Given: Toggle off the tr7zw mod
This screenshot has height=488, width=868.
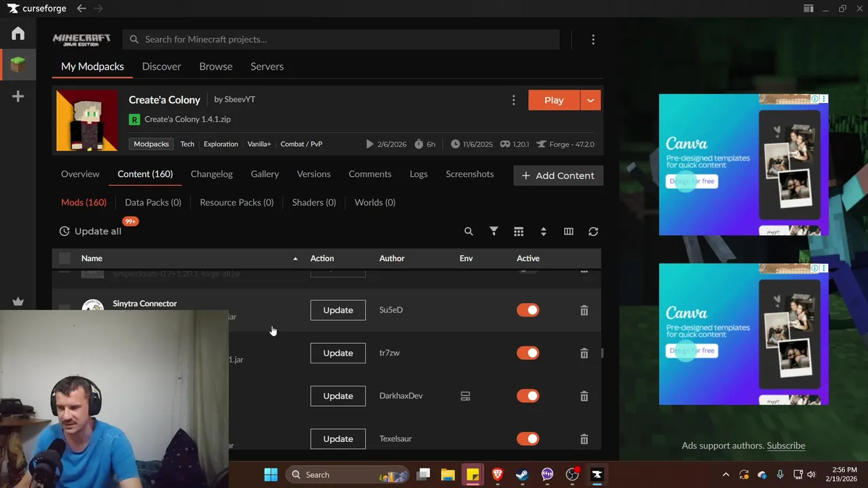Looking at the screenshot, I should point(528,352).
